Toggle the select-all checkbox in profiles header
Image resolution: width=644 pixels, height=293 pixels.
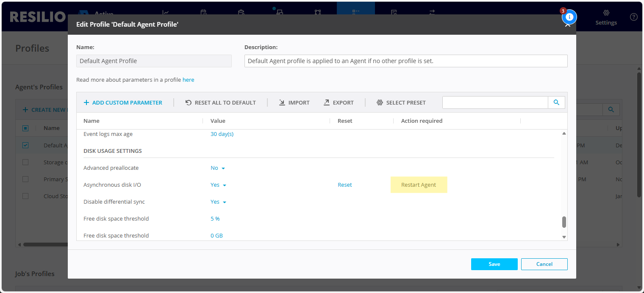[25, 128]
